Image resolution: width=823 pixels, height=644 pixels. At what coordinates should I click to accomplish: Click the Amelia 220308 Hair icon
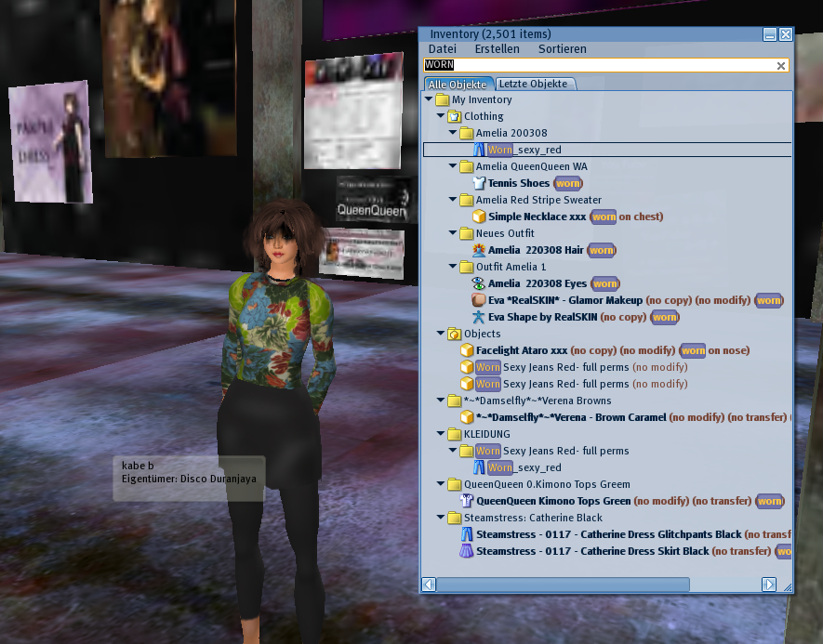click(x=479, y=250)
